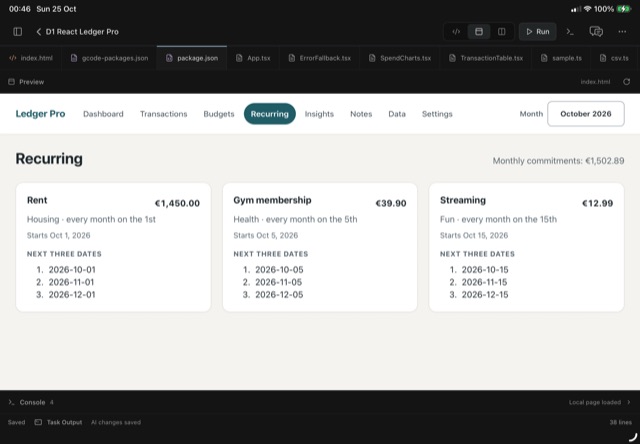Switch to code-only view icon
This screenshot has height=444, width=640.
pos(456,31)
